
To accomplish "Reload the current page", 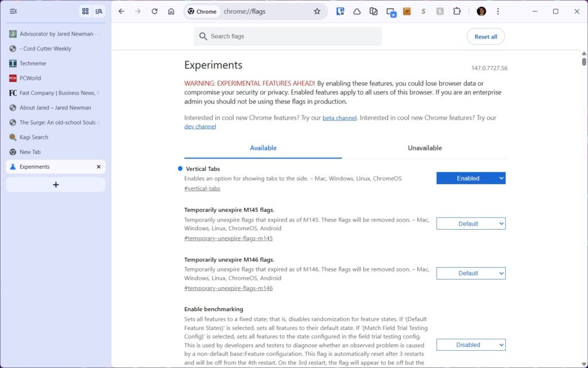I will tap(154, 11).
